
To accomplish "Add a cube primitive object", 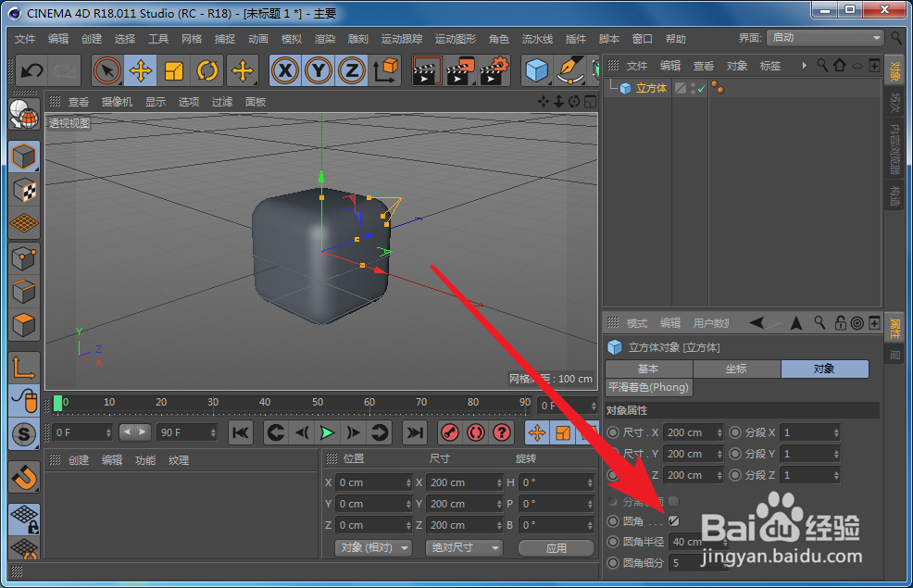I will (536, 71).
